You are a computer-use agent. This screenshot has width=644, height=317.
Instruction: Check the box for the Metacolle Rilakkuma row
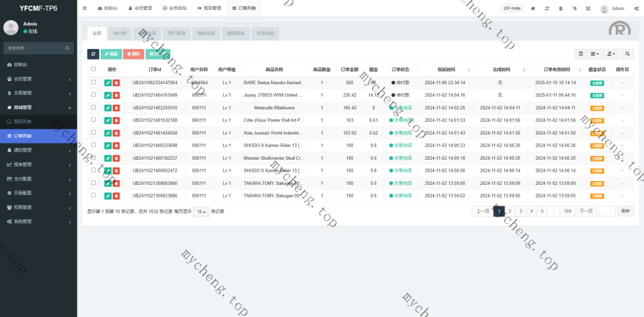click(x=94, y=108)
